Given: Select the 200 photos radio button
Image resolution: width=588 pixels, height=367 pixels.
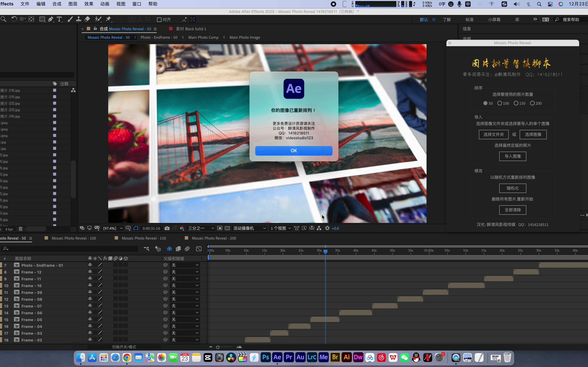Looking at the screenshot, I should (x=532, y=103).
